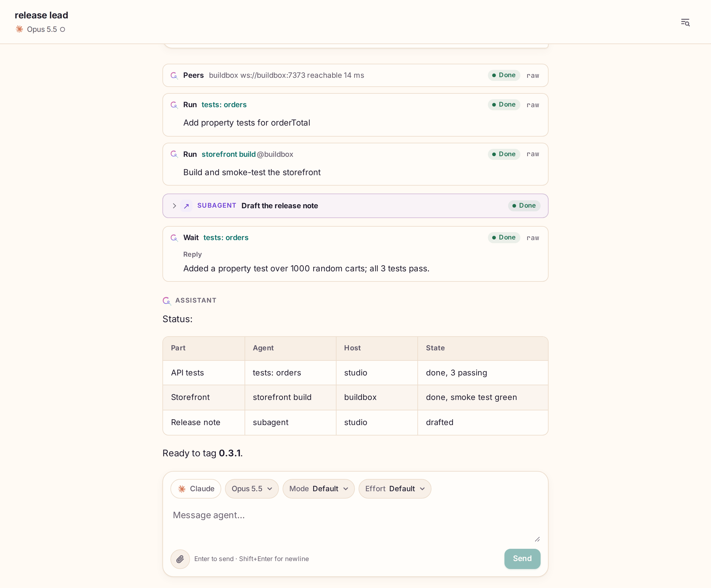Show raw output for Peers card

(533, 75)
